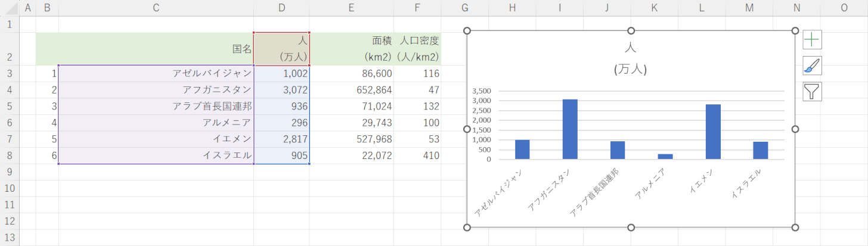Select column D header

tap(281, 8)
